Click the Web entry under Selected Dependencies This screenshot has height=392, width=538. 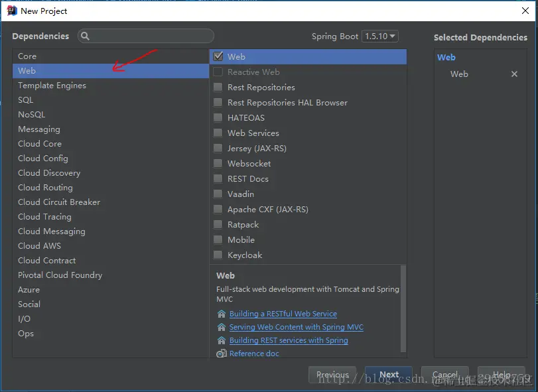click(459, 74)
